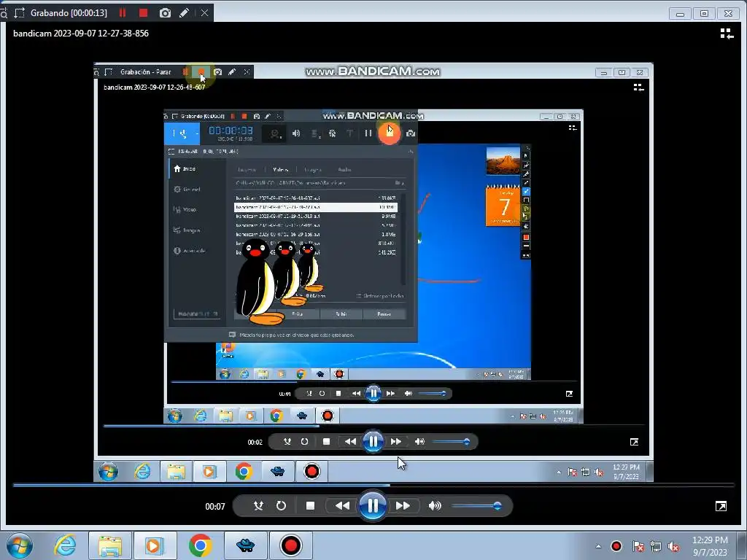Click the red recording icon in system tray
This screenshot has width=747, height=560.
point(616,546)
